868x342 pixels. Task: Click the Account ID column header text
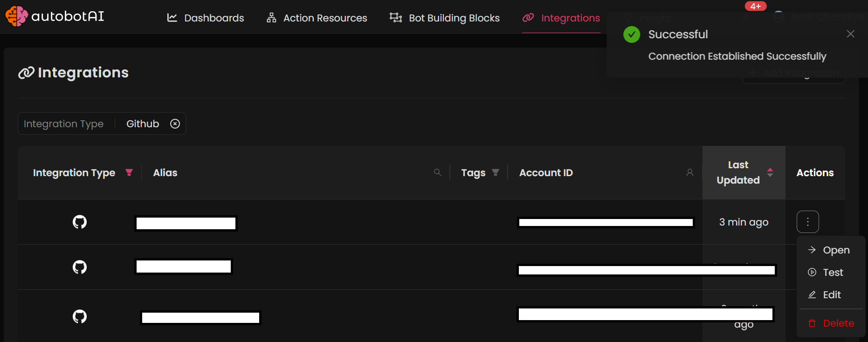point(546,172)
